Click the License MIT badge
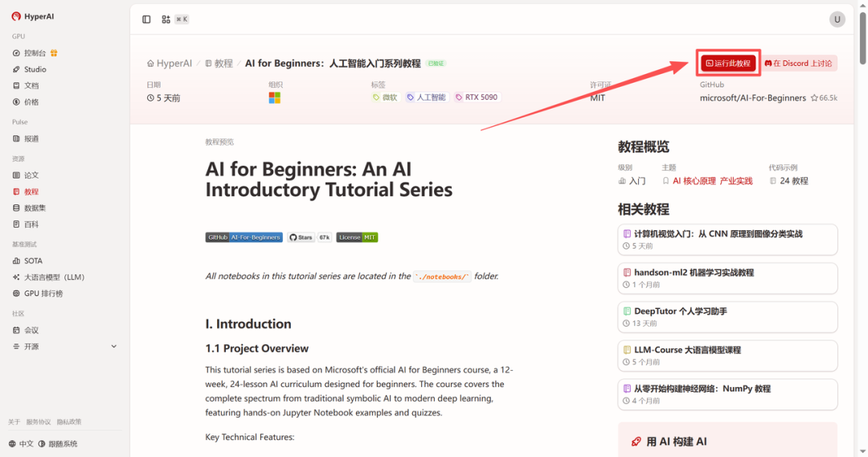868x457 pixels. [x=357, y=237]
